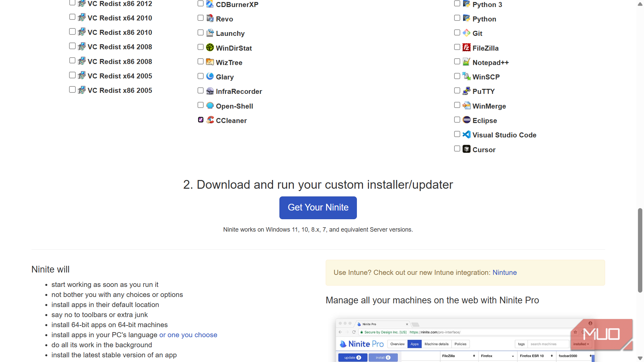This screenshot has width=644, height=362.
Task: Click the VC Redist x64 2010 icon
Action: click(82, 17)
